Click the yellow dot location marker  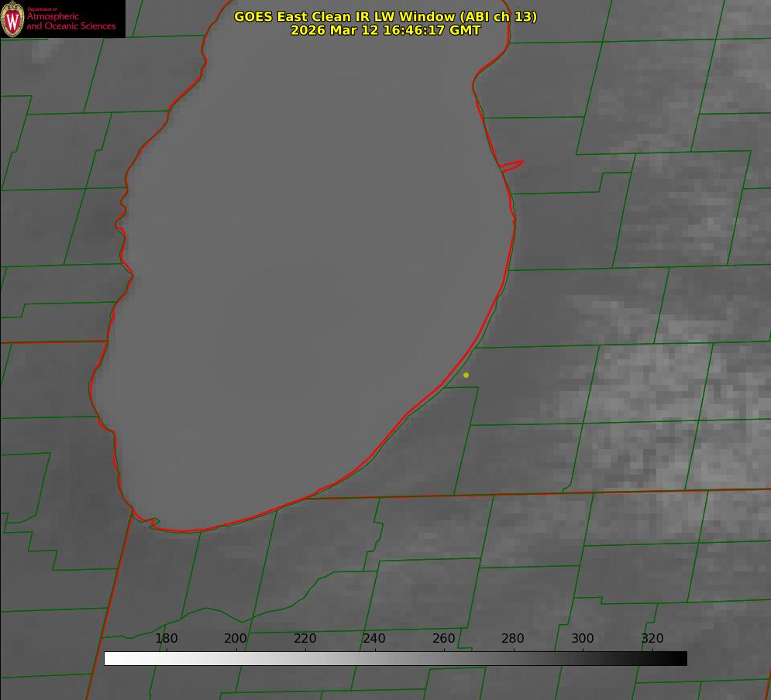(x=466, y=375)
